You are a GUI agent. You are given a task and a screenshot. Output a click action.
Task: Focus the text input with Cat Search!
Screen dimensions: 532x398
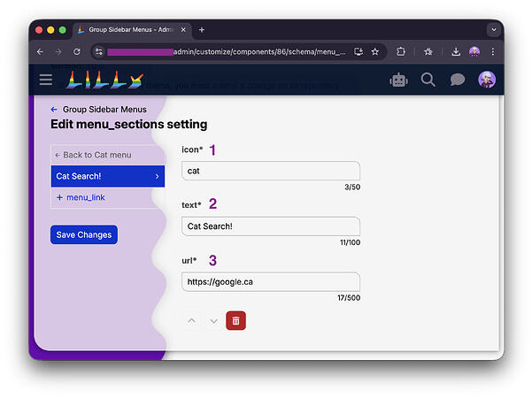click(x=271, y=226)
